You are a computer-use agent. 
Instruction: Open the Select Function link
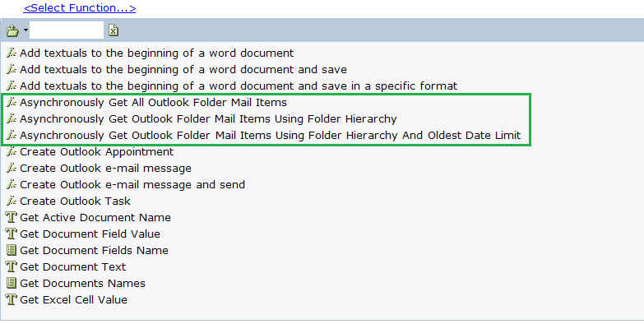80,7
